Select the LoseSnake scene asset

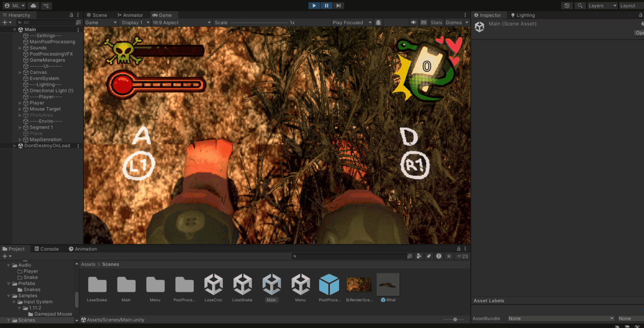(242, 288)
